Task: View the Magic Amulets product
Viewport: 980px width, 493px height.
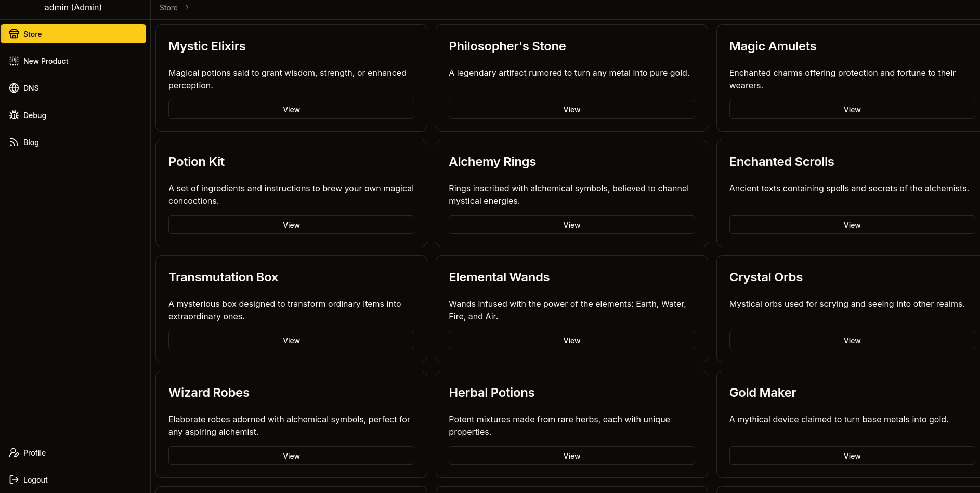Action: tap(852, 109)
